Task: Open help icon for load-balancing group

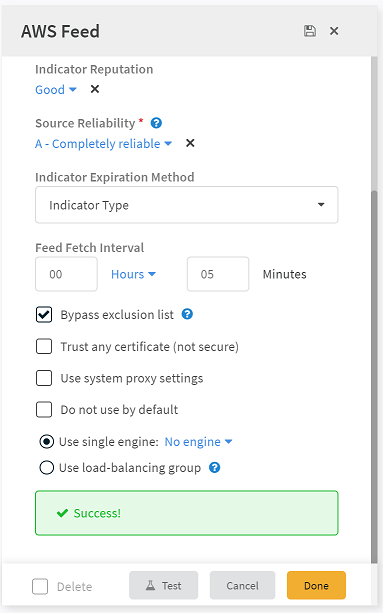Action: (215, 467)
